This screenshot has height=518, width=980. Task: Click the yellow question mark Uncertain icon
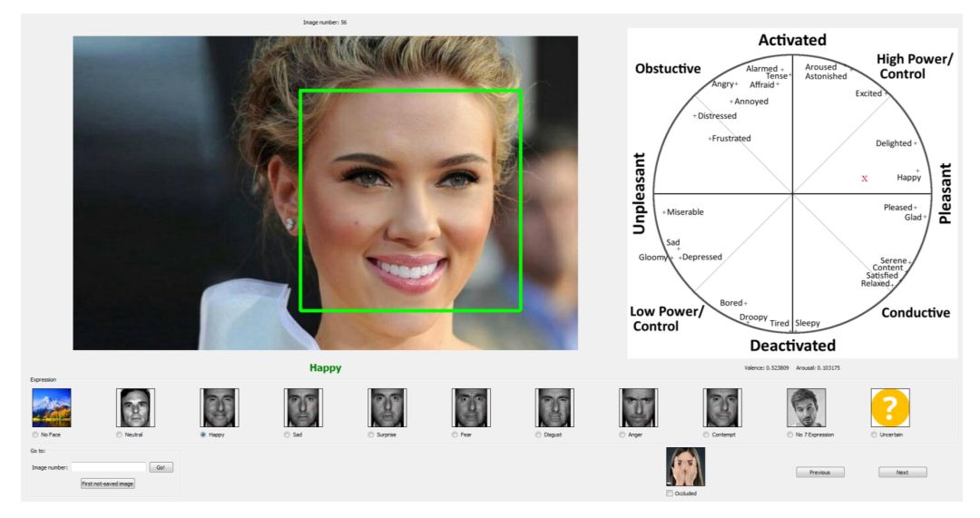890,407
